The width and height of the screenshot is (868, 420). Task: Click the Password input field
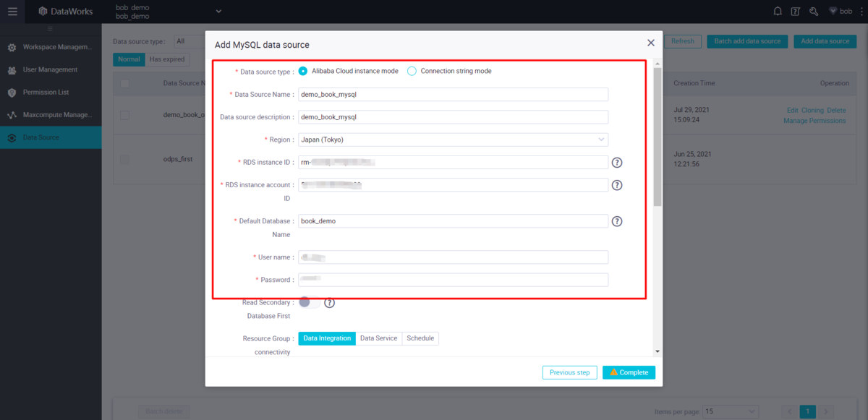click(x=453, y=280)
